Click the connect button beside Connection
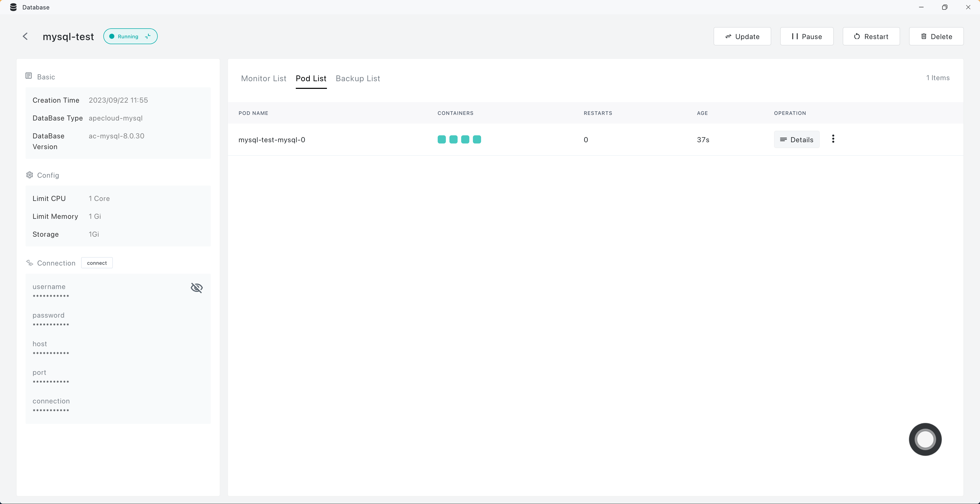Image resolution: width=980 pixels, height=504 pixels. [x=97, y=263]
